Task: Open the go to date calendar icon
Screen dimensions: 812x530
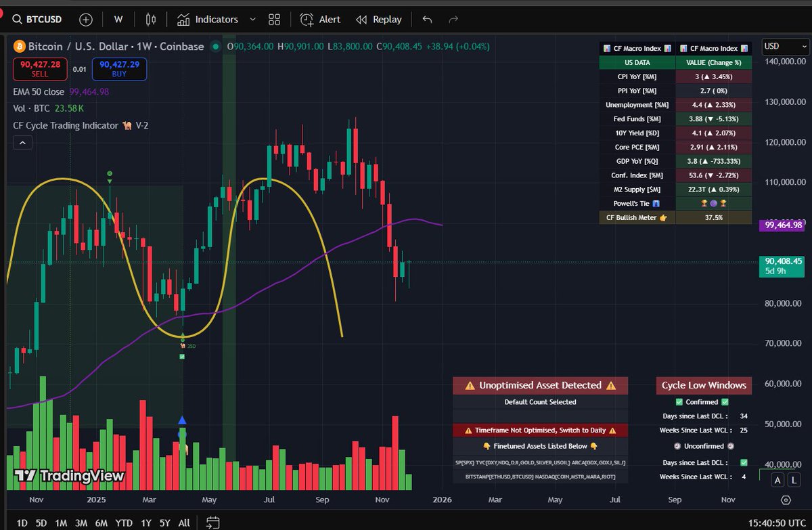Action: [212, 523]
